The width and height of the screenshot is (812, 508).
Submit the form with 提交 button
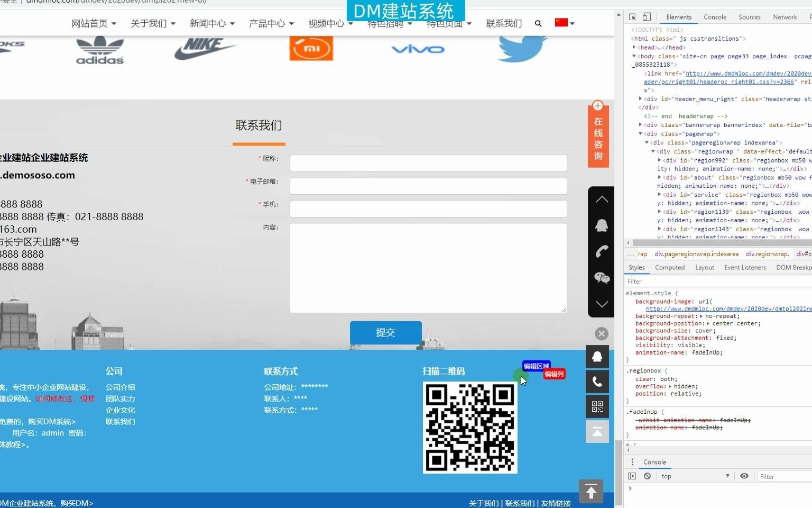coord(386,333)
